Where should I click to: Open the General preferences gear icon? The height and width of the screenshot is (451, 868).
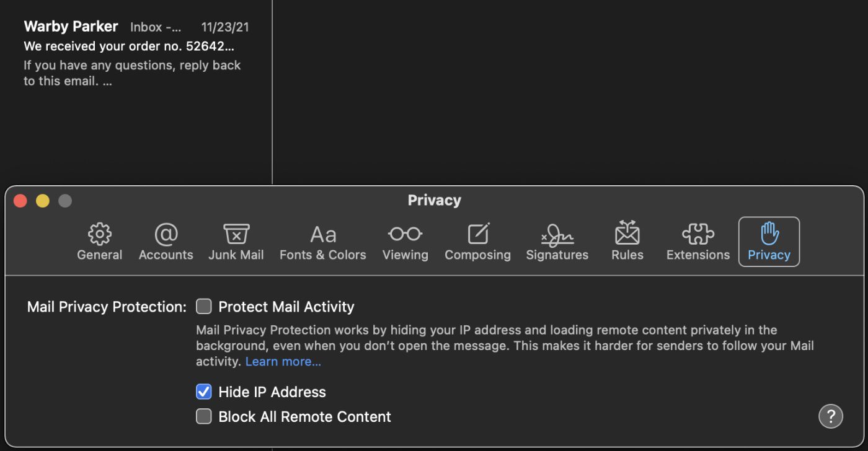(99, 235)
